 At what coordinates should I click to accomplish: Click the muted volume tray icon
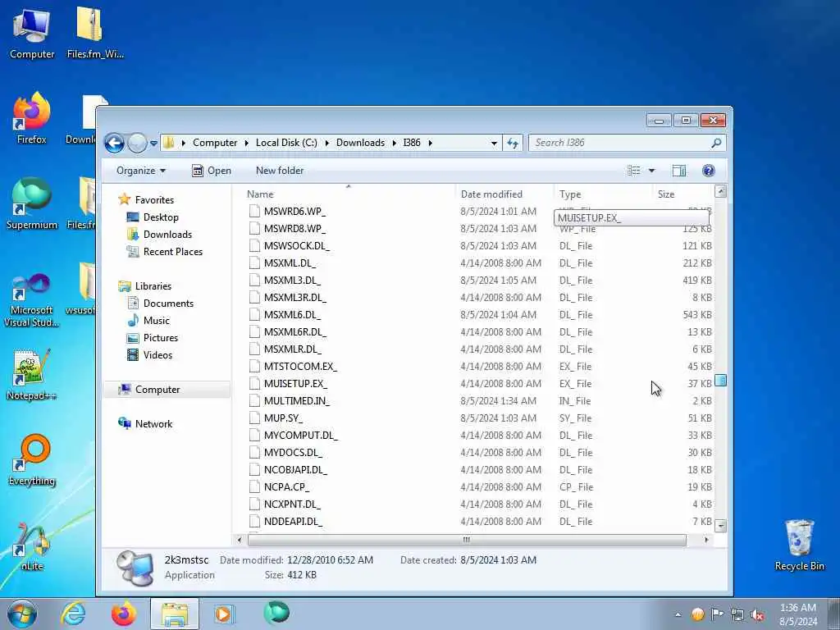coord(757,614)
